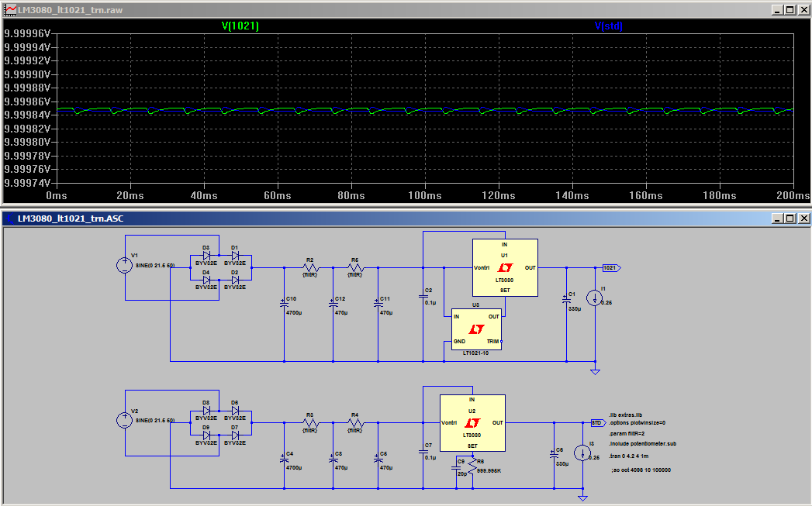
Task: Click the 200ms time axis label
Action: pos(793,195)
